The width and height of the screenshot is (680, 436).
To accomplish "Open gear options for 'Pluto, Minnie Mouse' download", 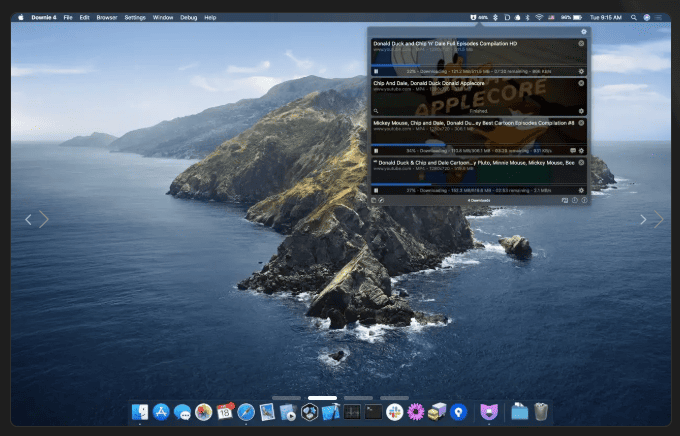I will coord(581,190).
